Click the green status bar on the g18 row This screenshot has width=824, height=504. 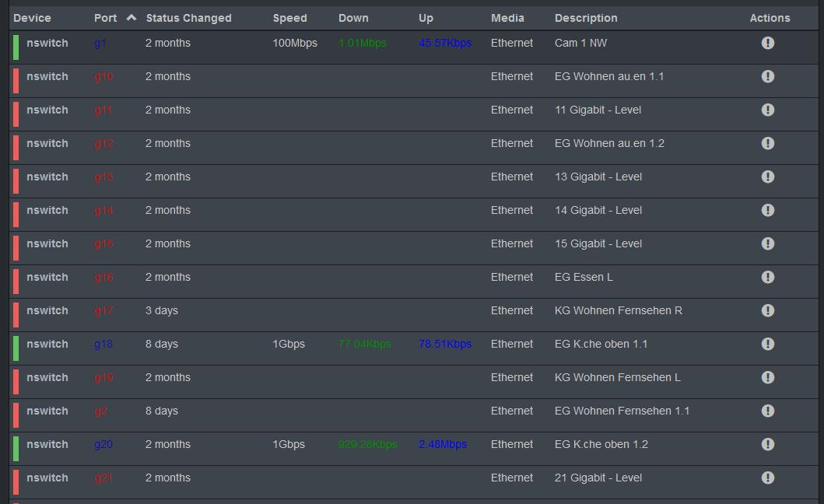click(14, 344)
